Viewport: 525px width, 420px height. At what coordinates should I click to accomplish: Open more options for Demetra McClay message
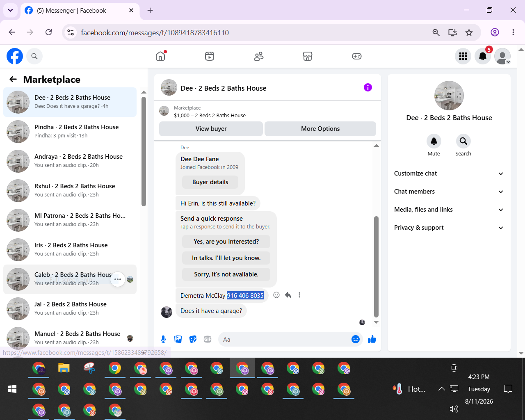click(299, 295)
